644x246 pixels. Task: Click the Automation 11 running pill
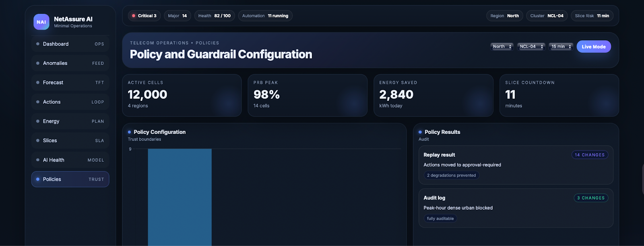click(265, 16)
